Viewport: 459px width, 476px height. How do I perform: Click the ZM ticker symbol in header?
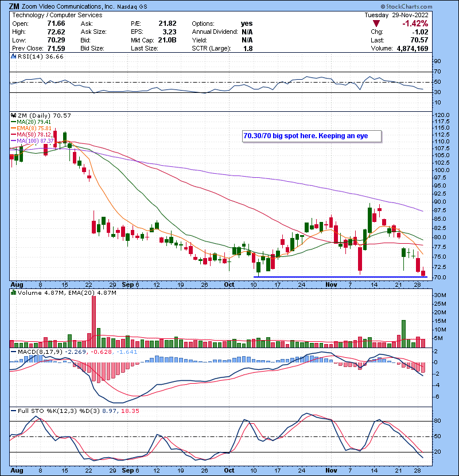point(14,6)
